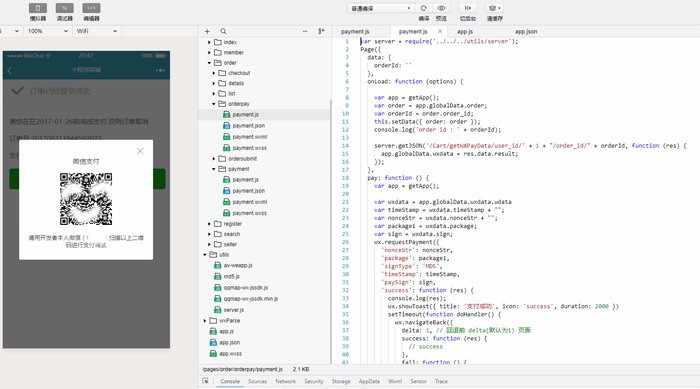Click the more options ellipsis icon
The width and height of the screenshot is (700, 389).
tap(305, 31)
